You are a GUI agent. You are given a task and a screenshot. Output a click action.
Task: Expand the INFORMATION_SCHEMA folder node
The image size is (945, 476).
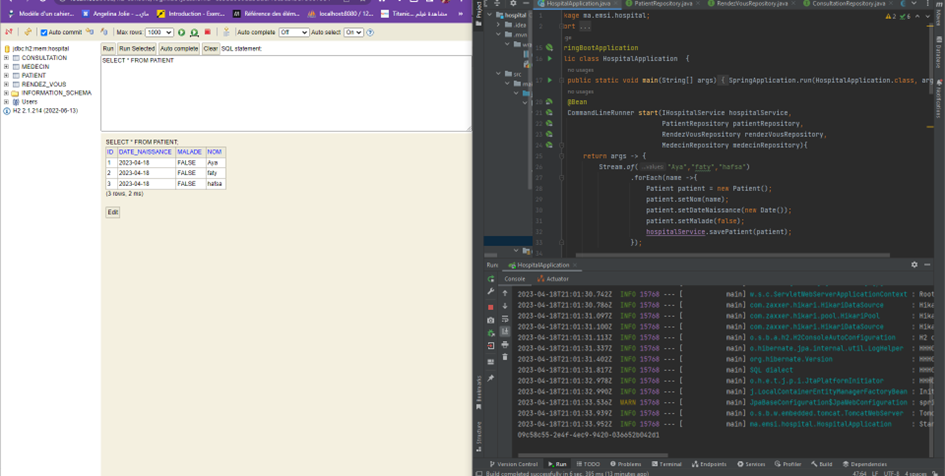point(6,93)
